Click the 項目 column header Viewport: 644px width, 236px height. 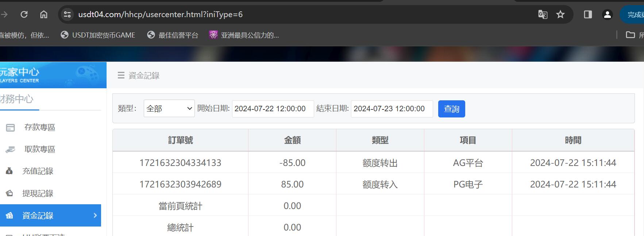point(468,140)
